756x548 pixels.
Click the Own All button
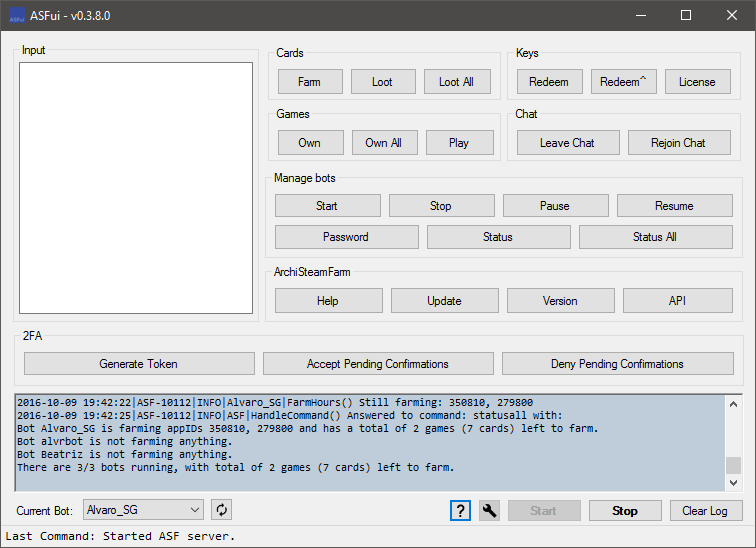point(384,143)
